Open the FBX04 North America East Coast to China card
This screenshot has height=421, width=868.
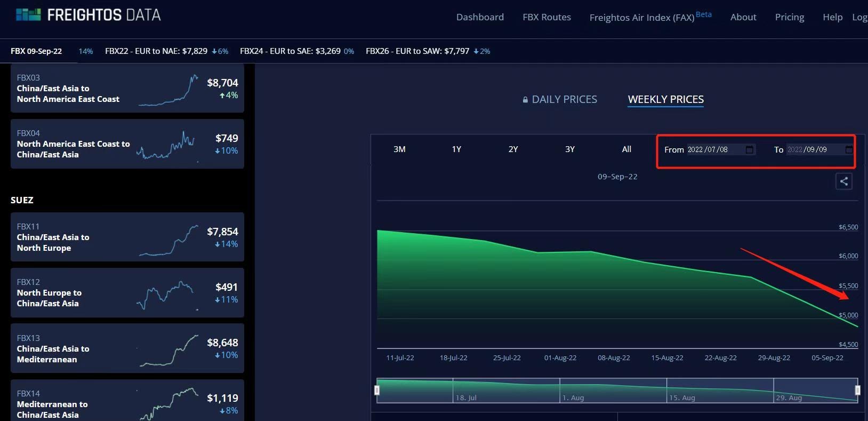click(x=127, y=144)
